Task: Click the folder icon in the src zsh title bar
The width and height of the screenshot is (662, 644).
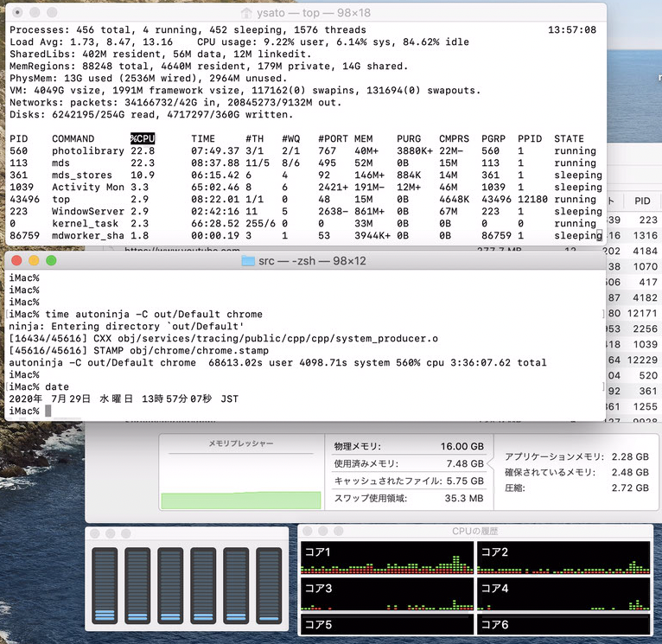Action: click(x=248, y=260)
